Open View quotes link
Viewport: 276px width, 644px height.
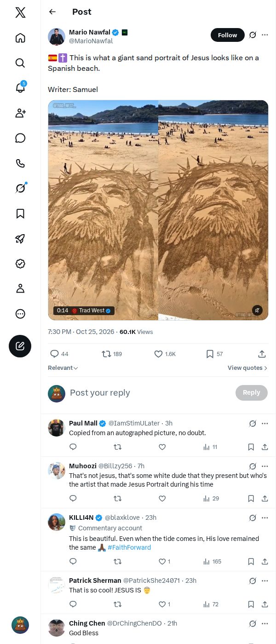[247, 368]
